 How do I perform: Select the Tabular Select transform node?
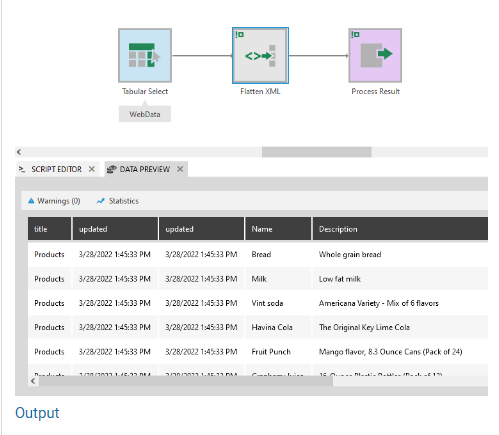pos(145,55)
